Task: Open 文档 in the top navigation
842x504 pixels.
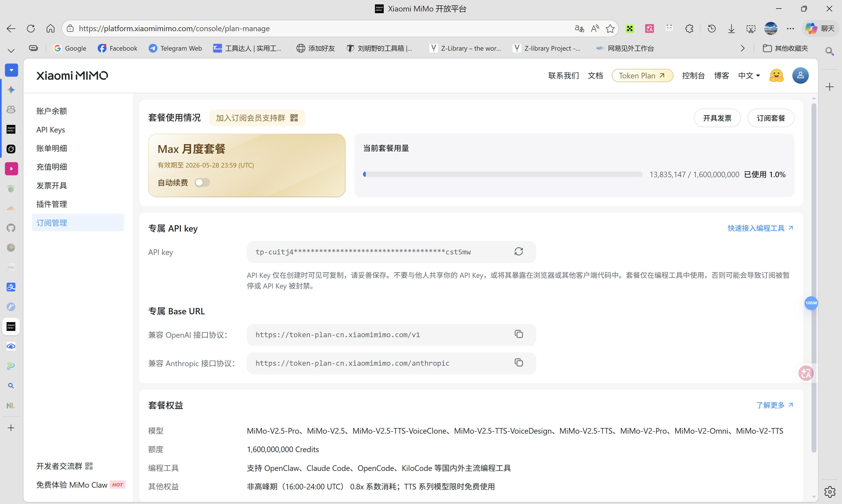Action: point(595,75)
